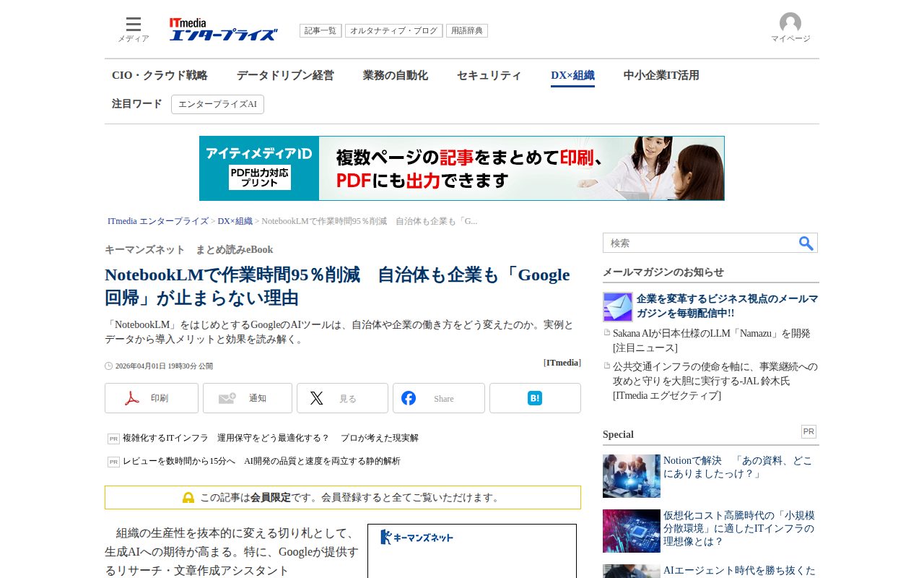Select the 業務の自動化 tab

(x=396, y=75)
